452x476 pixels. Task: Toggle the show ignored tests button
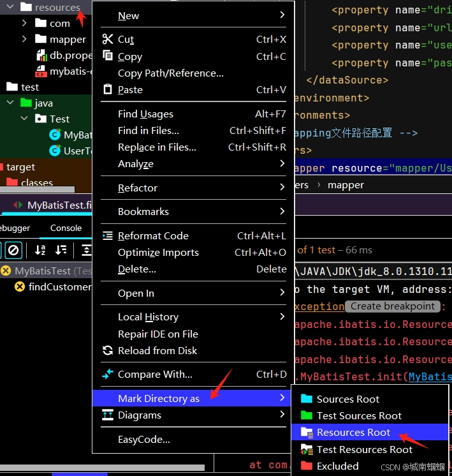click(13, 250)
